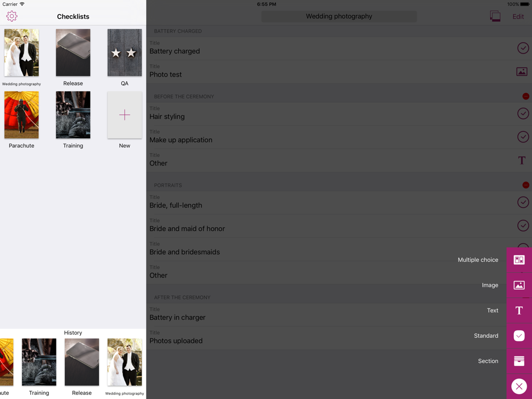Delete the Before the Ceremony section

coord(526,96)
